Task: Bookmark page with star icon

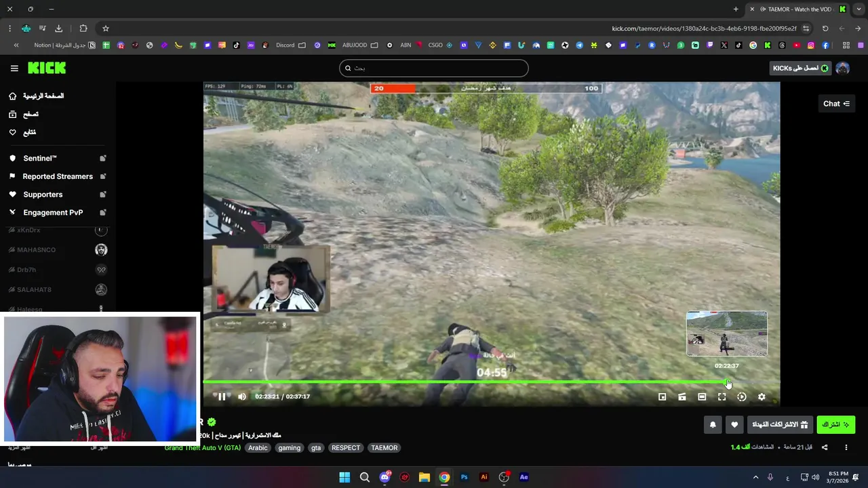Action: click(x=106, y=28)
